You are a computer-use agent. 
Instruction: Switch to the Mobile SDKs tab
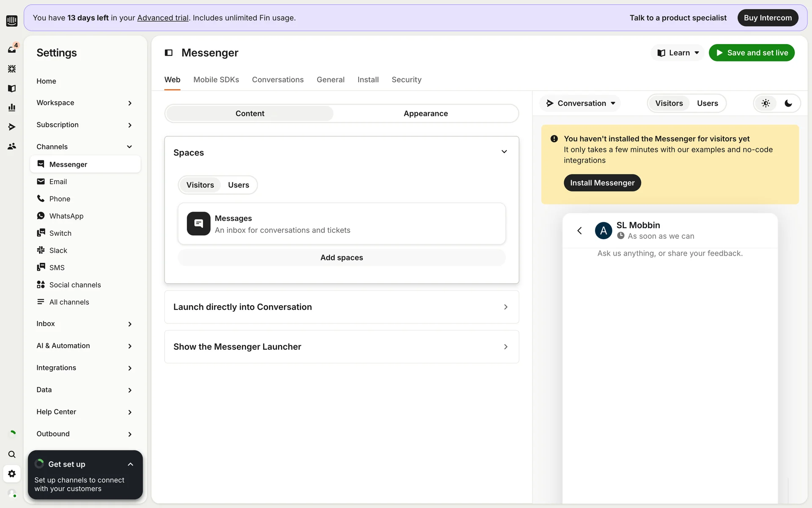coord(216,80)
